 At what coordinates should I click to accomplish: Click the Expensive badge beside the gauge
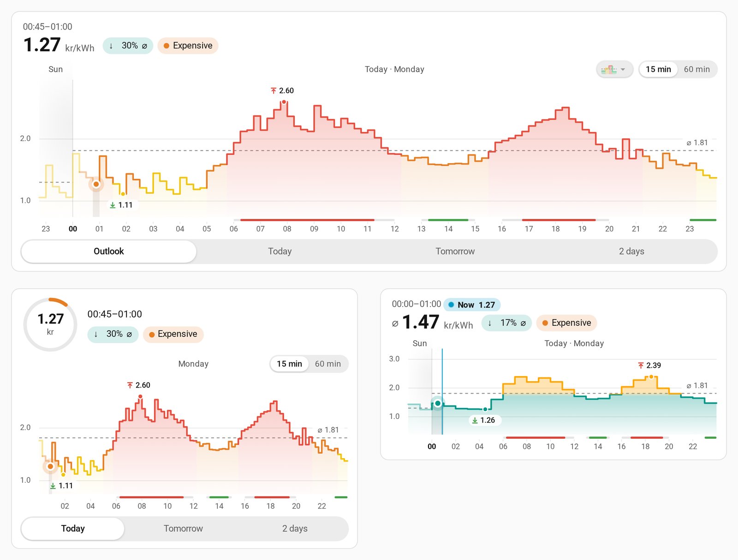(x=173, y=334)
